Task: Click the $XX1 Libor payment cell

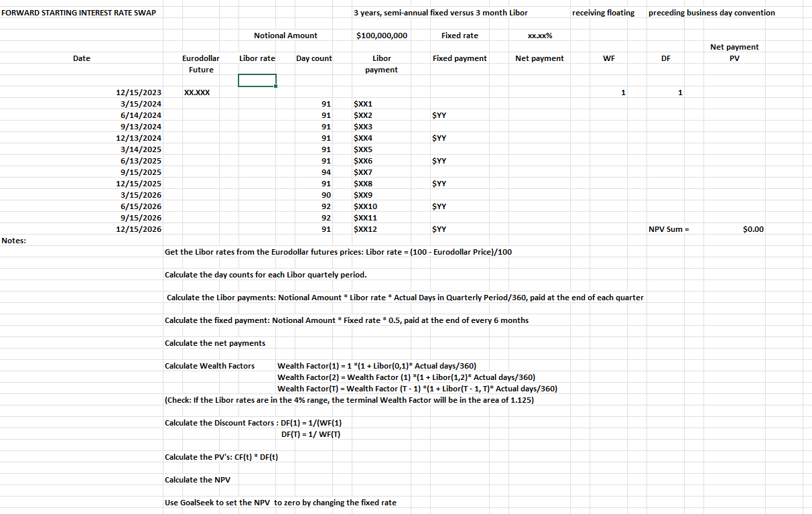Action: click(x=362, y=103)
